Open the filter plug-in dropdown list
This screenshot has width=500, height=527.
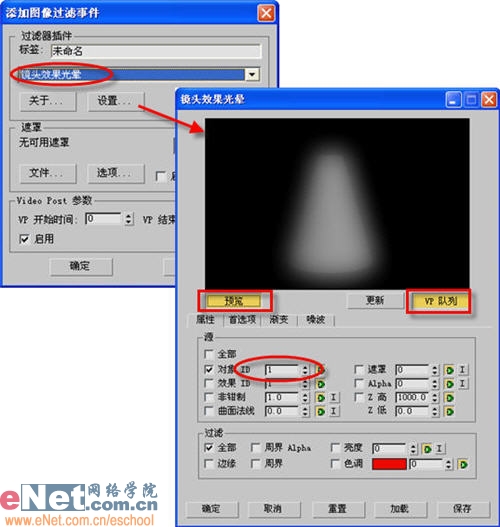tap(252, 74)
